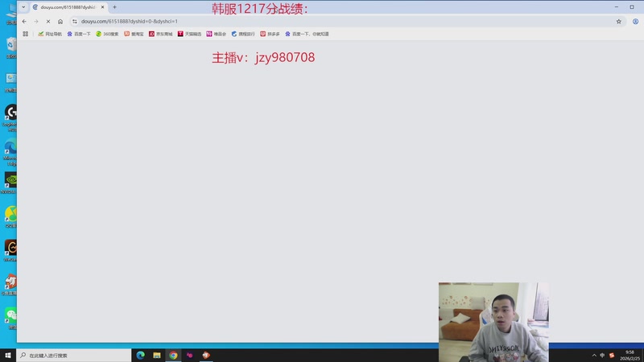Stop the page from loading

click(47, 21)
